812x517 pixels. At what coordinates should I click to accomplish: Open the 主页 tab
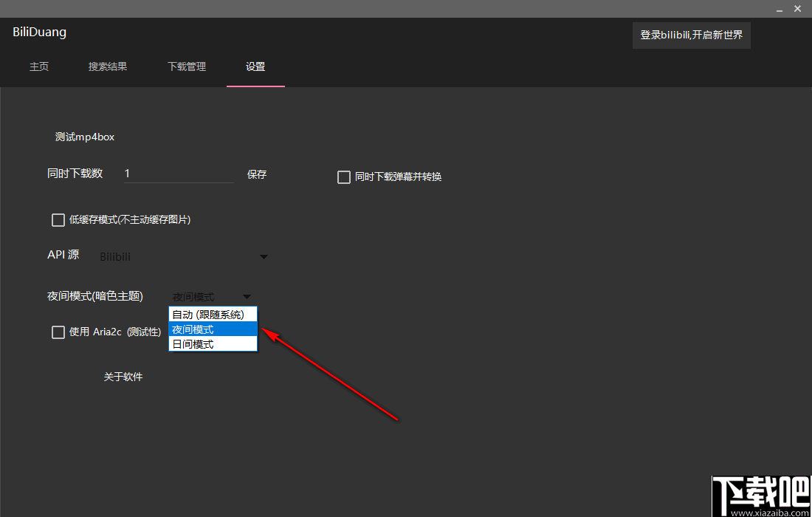pyautogui.click(x=39, y=66)
